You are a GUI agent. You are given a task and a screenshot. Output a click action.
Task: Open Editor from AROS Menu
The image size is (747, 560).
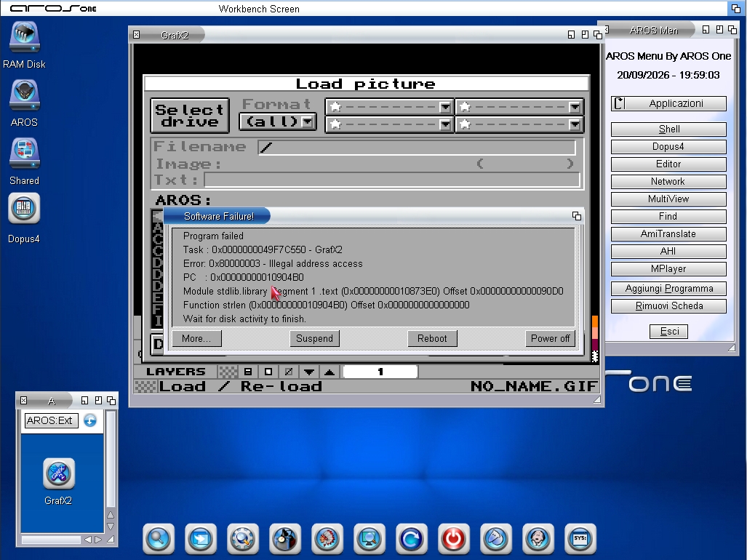pyautogui.click(x=669, y=164)
